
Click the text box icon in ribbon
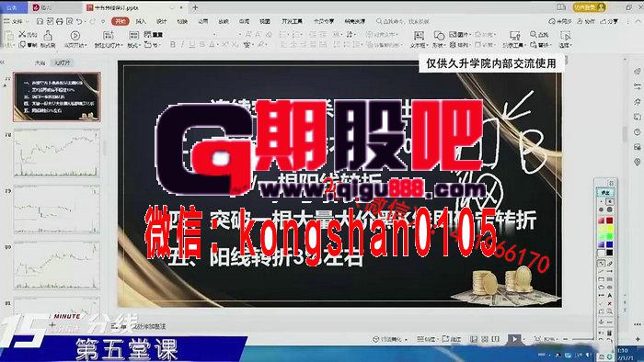click(419, 36)
